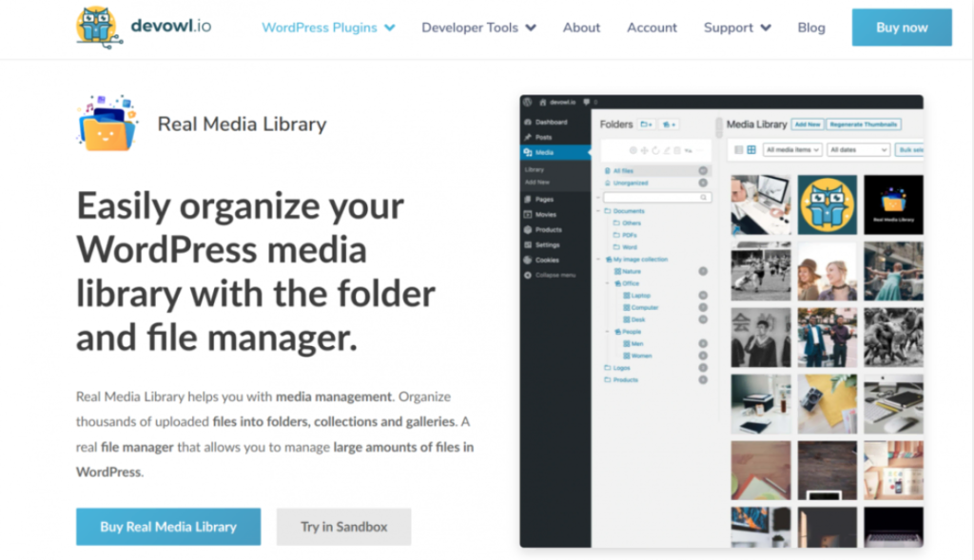The image size is (974, 560).
Task: Collapse the Documents folder tree
Action: point(599,211)
